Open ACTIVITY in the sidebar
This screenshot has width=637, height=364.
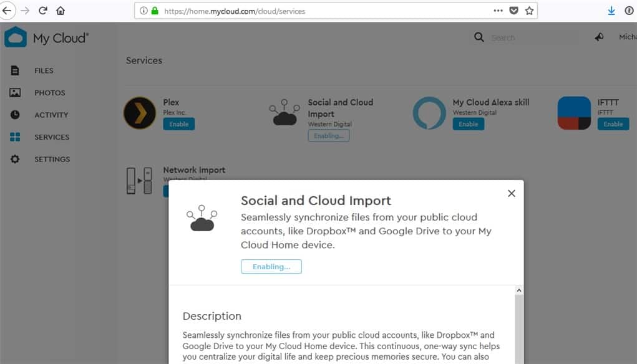51,115
